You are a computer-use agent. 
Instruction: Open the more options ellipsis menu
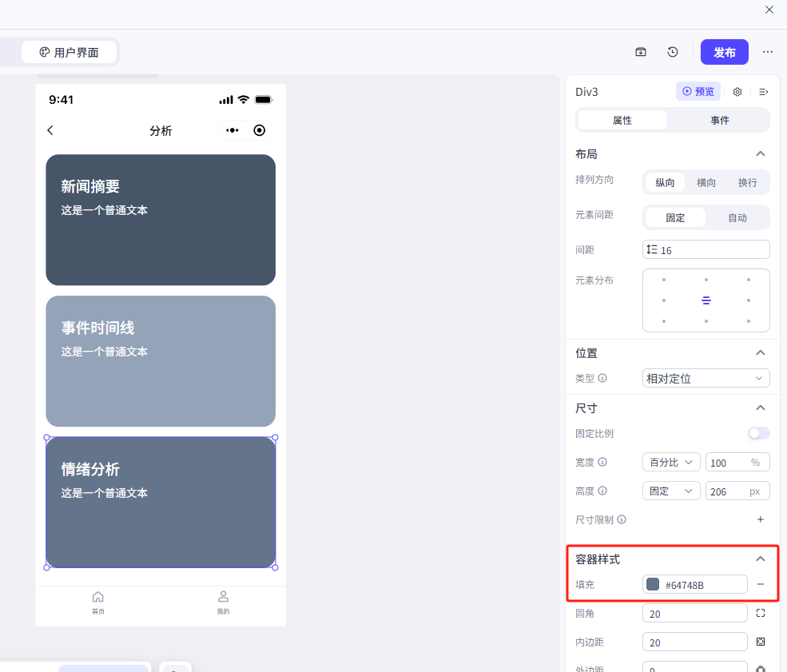coord(767,52)
